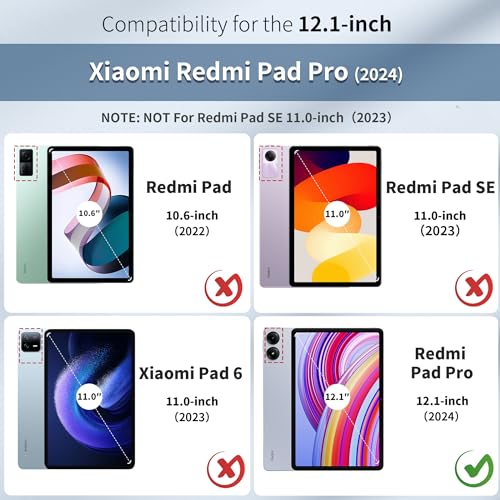500x500 pixels.
Task: Click the Xiaomi Redmi Pad Pro (2024) banner
Action: click(x=246, y=72)
